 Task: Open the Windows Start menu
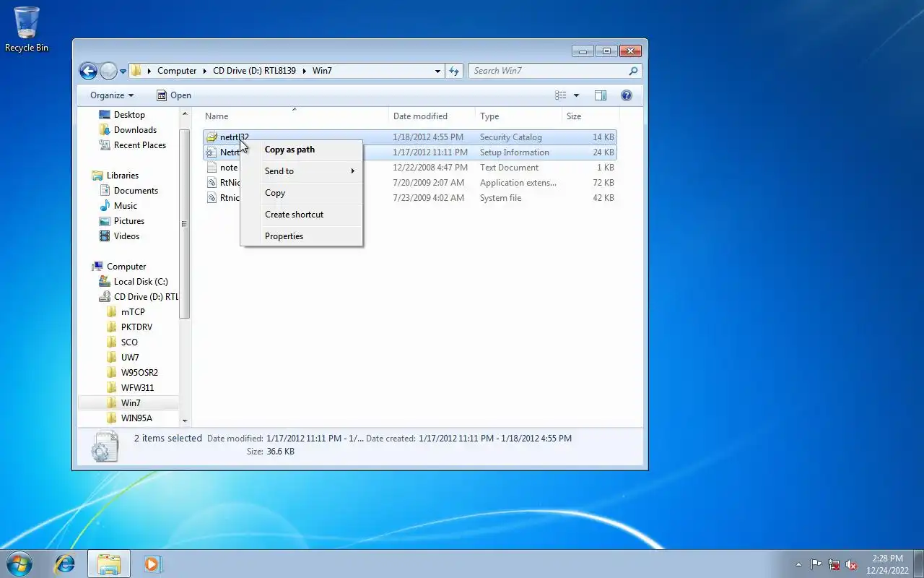[19, 564]
